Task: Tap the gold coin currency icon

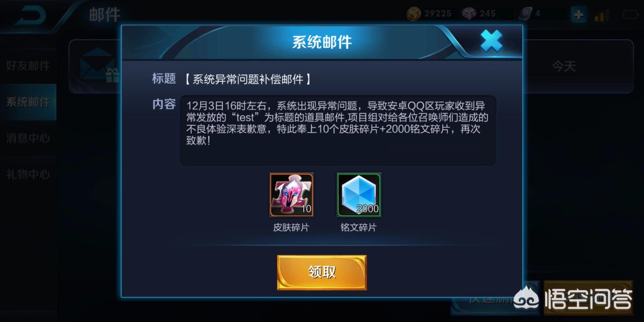Action: click(414, 14)
